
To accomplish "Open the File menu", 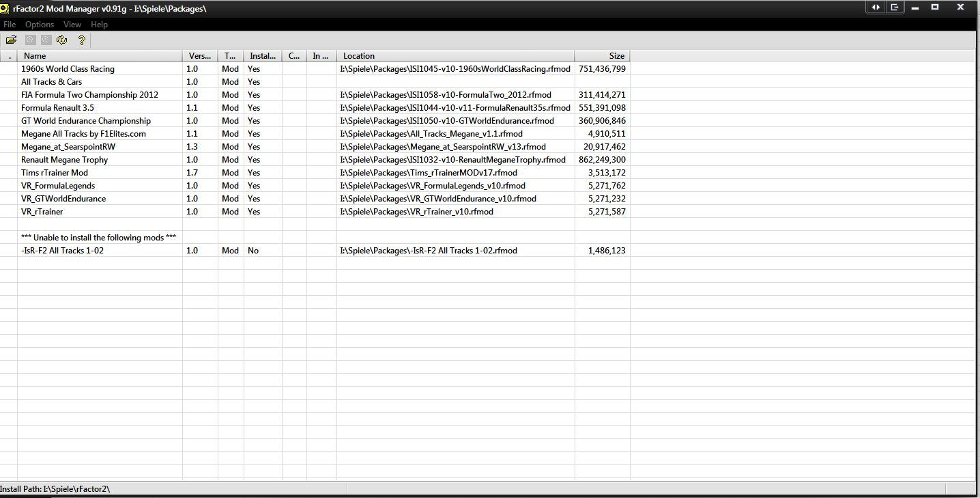I will click(10, 25).
